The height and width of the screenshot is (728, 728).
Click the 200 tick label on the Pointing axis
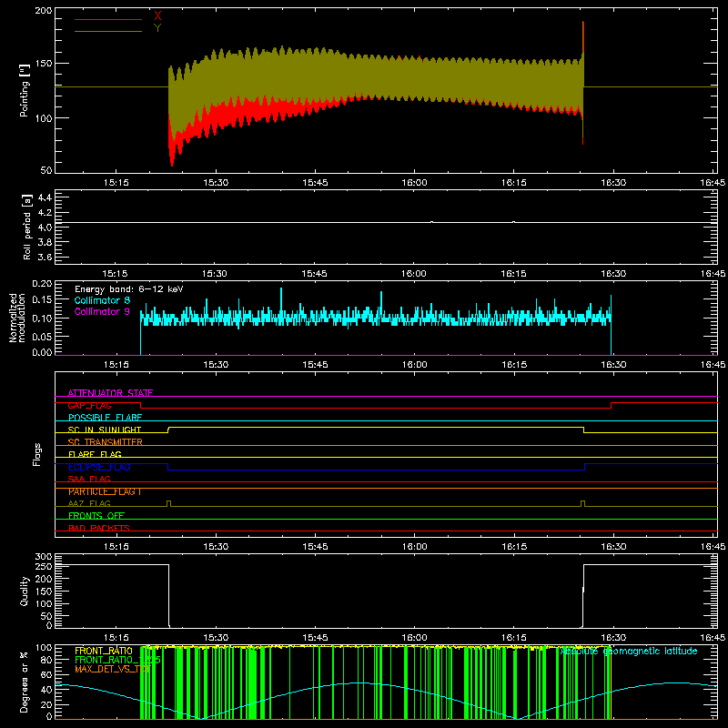(x=44, y=10)
